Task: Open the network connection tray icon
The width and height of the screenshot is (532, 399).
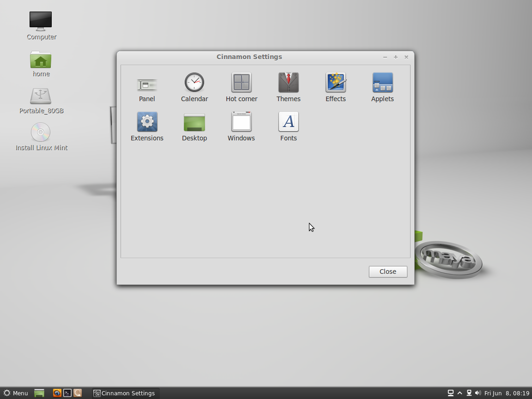Action: 469,393
